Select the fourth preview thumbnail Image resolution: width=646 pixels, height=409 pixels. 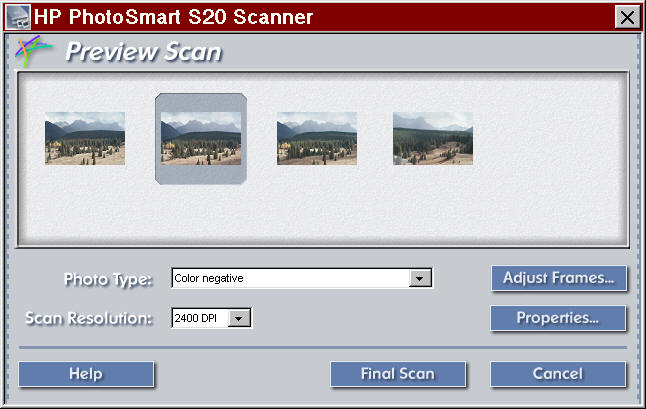click(433, 138)
